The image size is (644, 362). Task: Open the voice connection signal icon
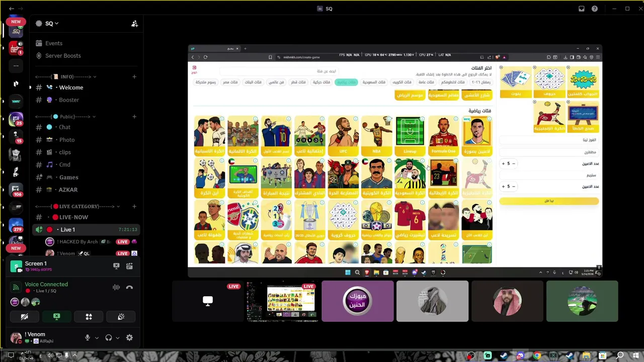[16, 287]
